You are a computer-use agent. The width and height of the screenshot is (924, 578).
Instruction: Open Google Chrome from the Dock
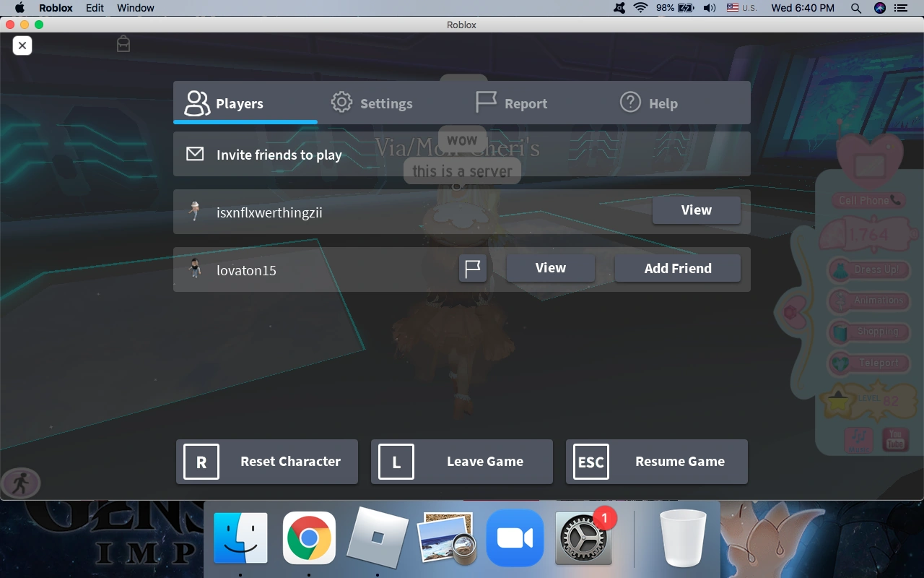coord(309,539)
